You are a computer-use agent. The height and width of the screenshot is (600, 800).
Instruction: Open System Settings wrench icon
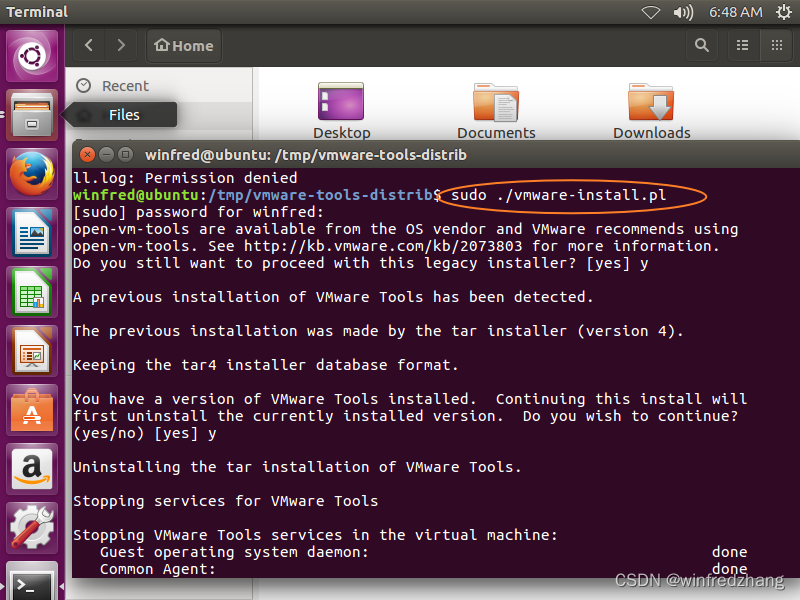(x=32, y=528)
